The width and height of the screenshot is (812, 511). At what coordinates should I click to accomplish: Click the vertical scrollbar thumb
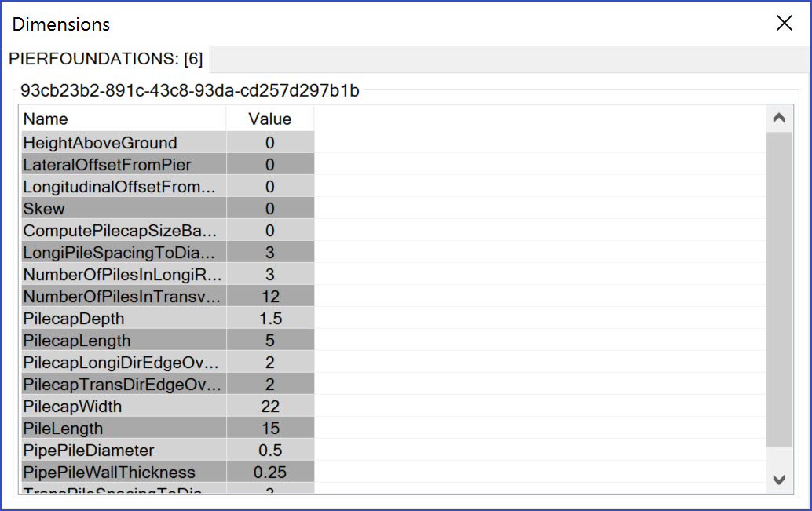click(x=779, y=289)
